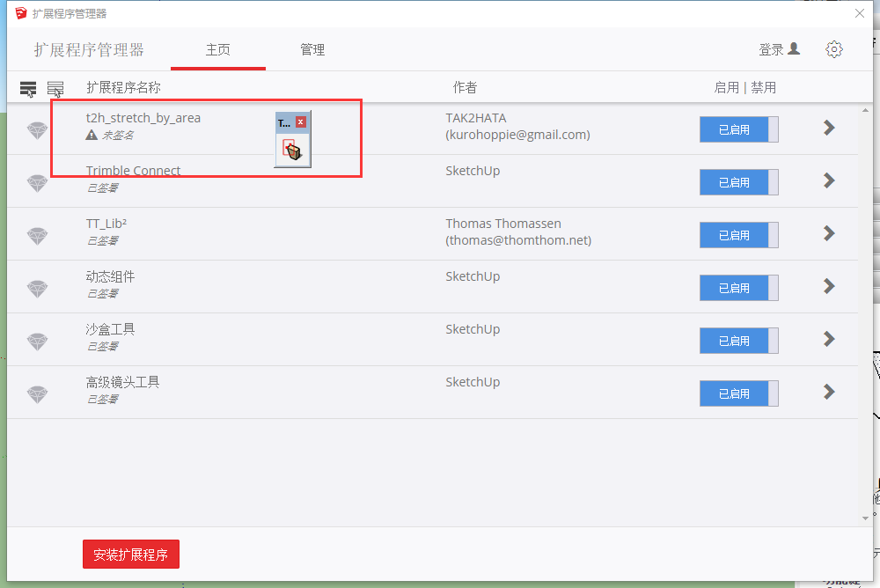Expand details chevron for Trimble Connect
This screenshot has height=588, width=880.
click(829, 180)
